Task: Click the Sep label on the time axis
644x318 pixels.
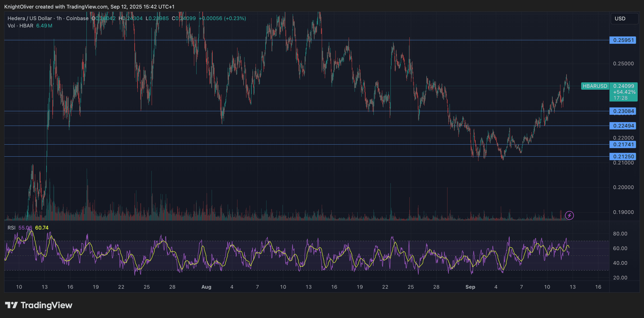Action: [x=471, y=287]
